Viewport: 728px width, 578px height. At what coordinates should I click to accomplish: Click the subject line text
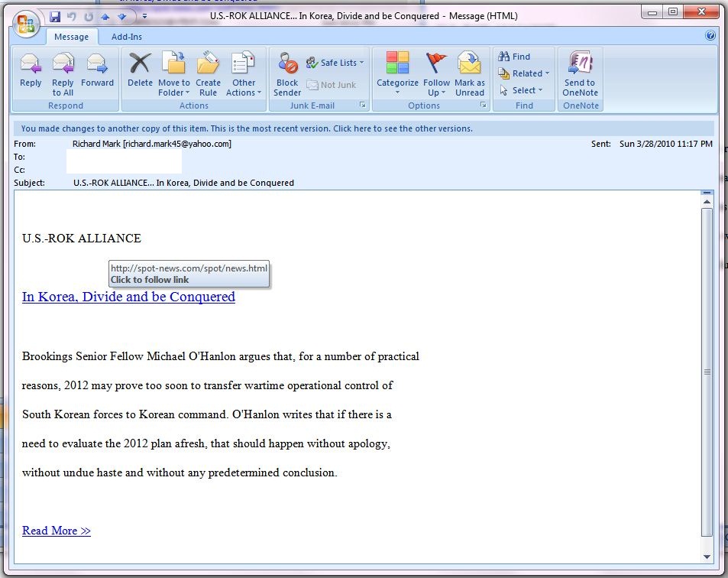(183, 183)
